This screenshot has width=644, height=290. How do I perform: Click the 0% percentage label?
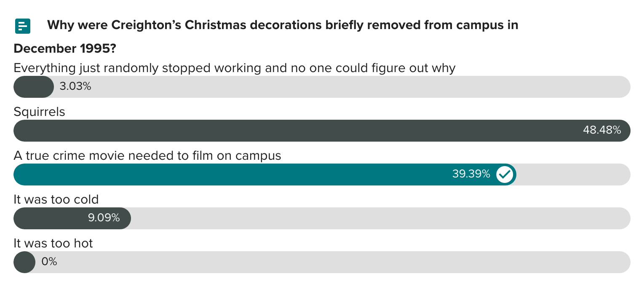click(49, 262)
